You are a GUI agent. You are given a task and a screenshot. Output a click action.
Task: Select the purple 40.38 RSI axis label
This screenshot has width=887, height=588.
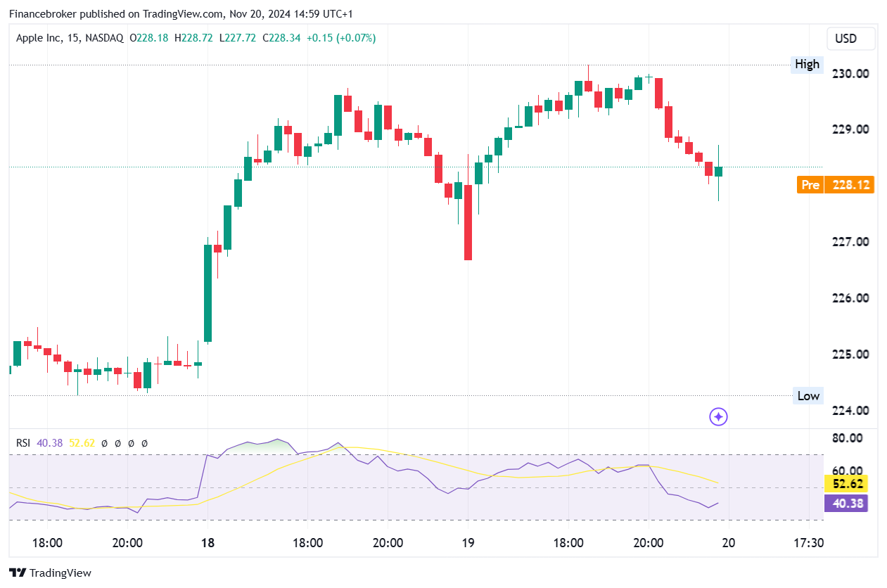point(845,504)
